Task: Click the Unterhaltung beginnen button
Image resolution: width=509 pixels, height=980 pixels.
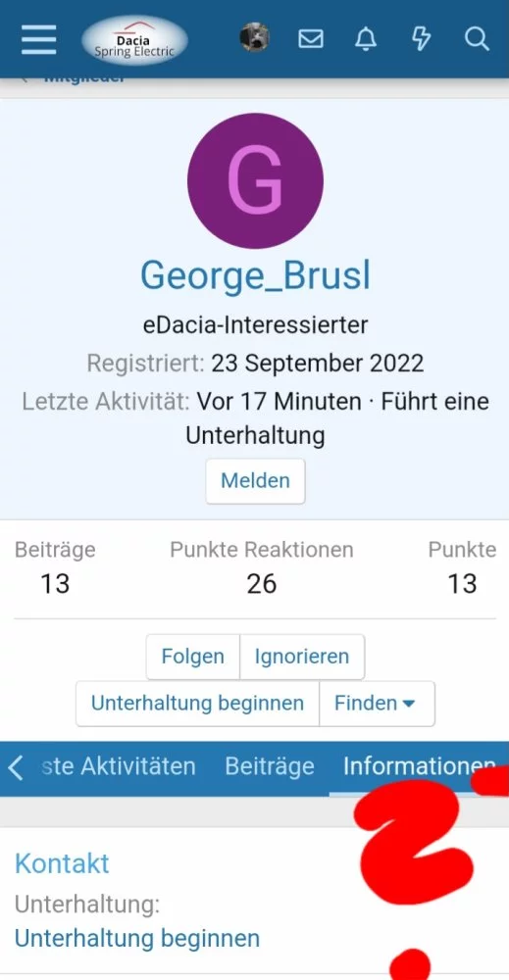Action: point(197,703)
